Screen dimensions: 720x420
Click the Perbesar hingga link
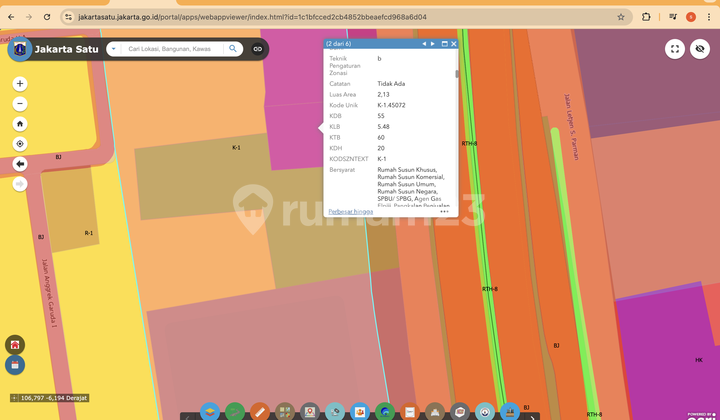point(350,212)
